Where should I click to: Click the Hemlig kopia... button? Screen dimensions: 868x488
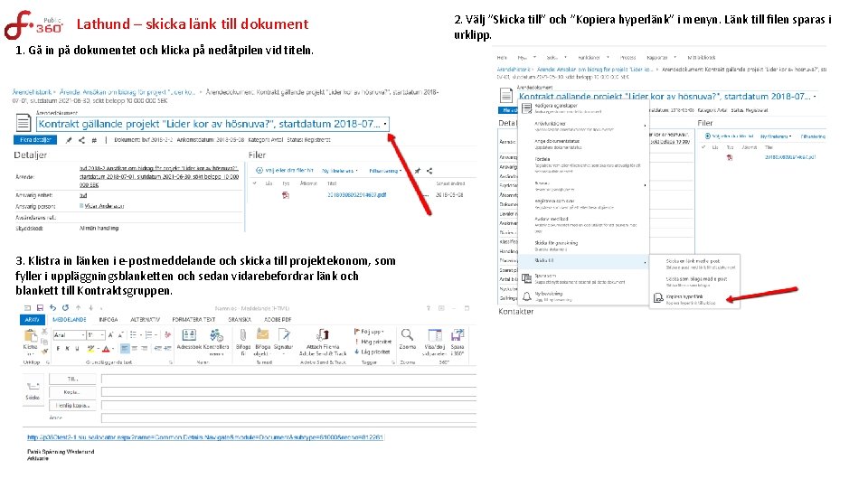[x=72, y=406]
